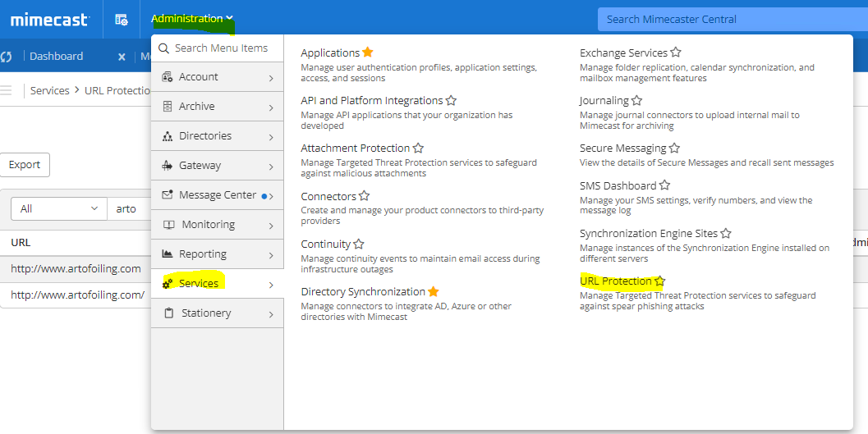Click the Stationery clipboard icon
Viewport: 868px width, 434px height.
click(x=169, y=313)
